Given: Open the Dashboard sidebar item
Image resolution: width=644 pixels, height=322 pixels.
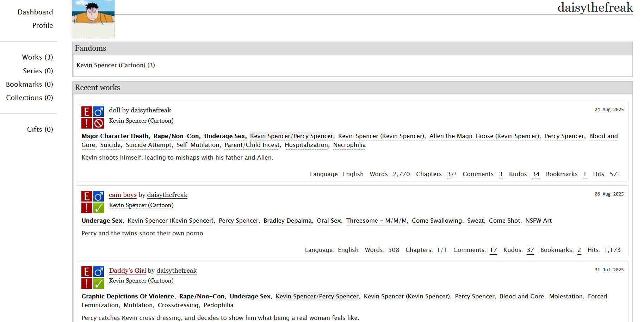Looking at the screenshot, I should 35,12.
